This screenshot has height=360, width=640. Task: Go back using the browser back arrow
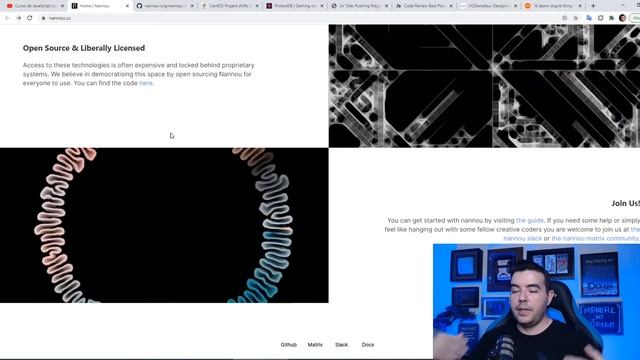[x=7, y=18]
